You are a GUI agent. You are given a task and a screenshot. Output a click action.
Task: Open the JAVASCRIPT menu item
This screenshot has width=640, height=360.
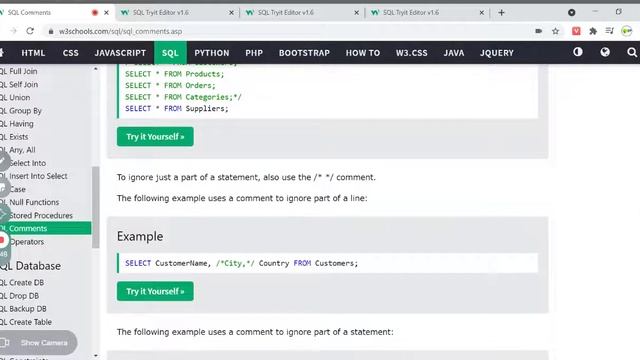point(120,53)
